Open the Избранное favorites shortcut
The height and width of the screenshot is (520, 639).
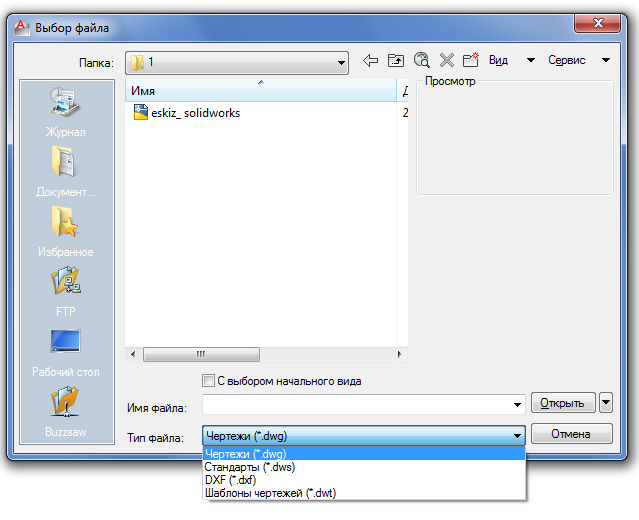(x=65, y=232)
